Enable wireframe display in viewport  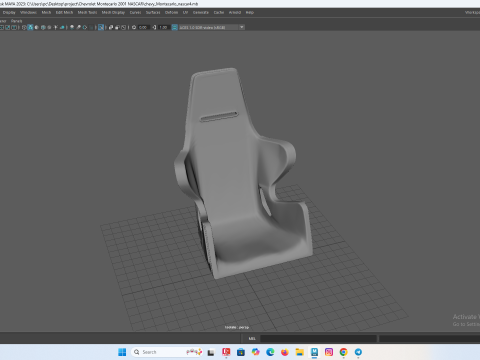click(24, 27)
